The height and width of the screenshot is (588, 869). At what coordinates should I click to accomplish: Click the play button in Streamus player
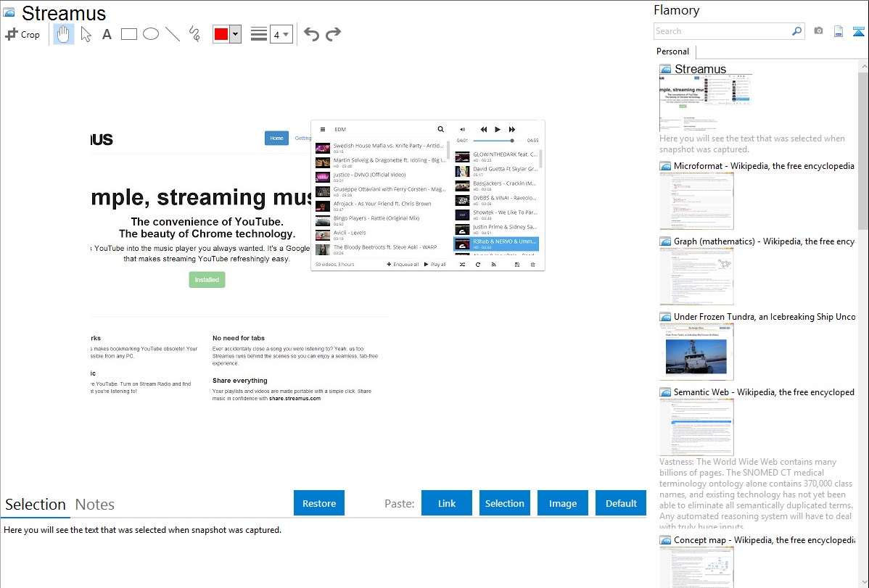pyautogui.click(x=497, y=129)
